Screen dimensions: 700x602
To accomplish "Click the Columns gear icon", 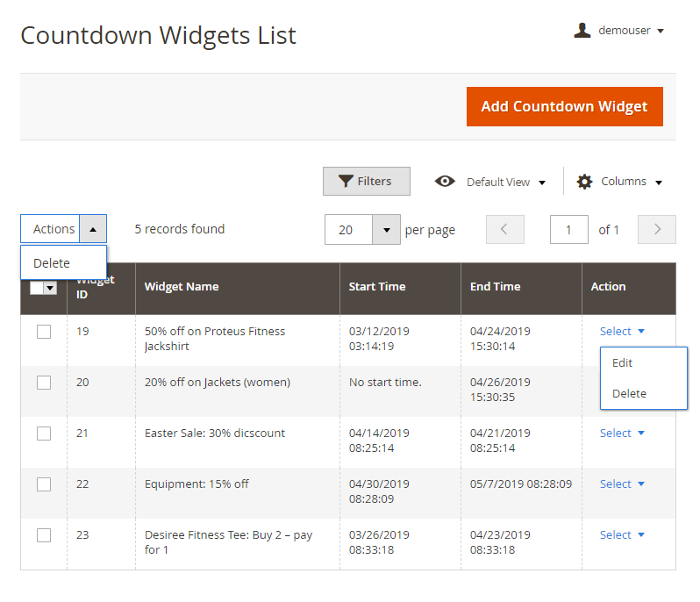I will (584, 182).
